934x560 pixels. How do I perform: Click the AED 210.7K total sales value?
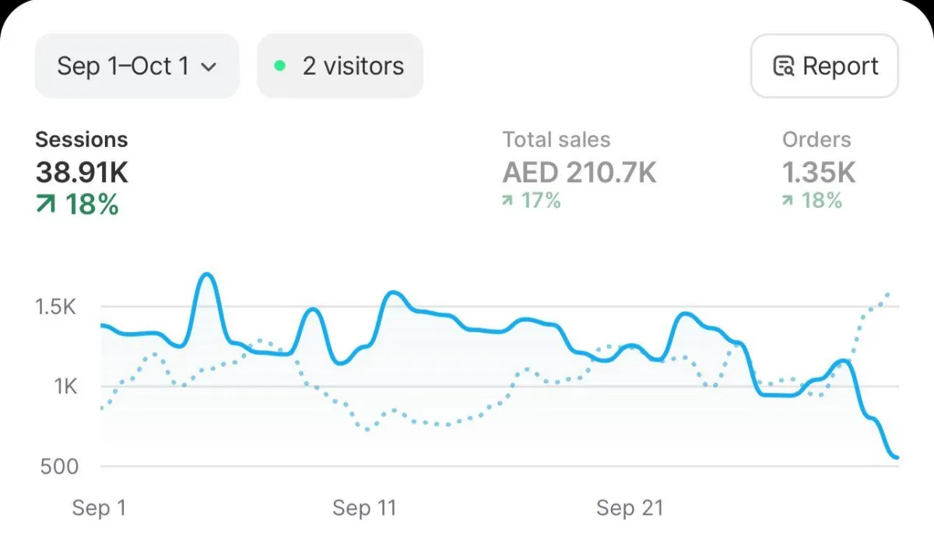point(579,173)
